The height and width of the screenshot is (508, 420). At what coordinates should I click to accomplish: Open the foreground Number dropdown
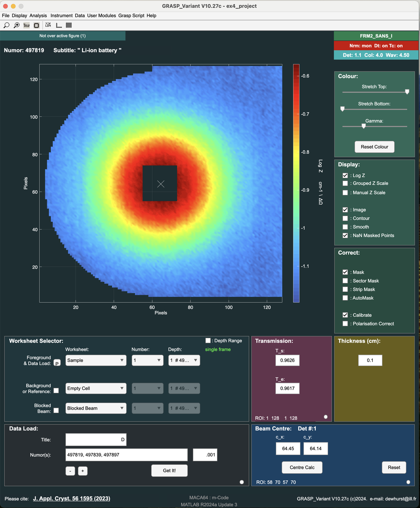tap(147, 360)
